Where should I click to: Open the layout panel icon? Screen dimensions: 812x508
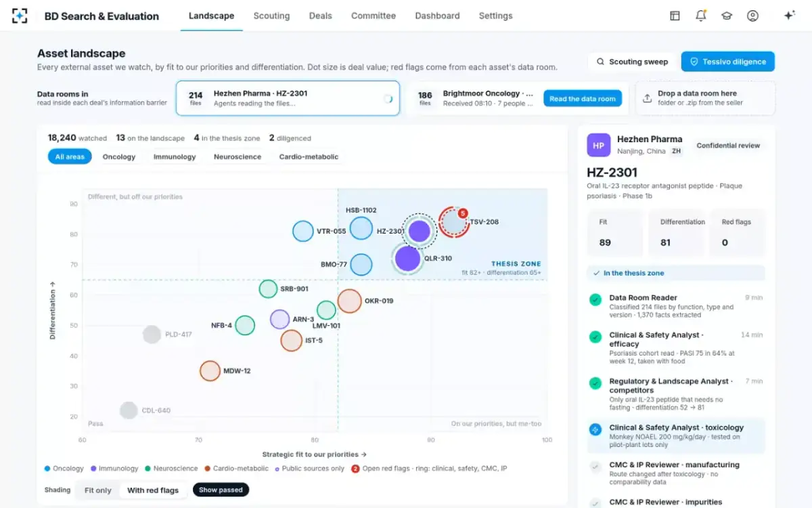coord(675,16)
